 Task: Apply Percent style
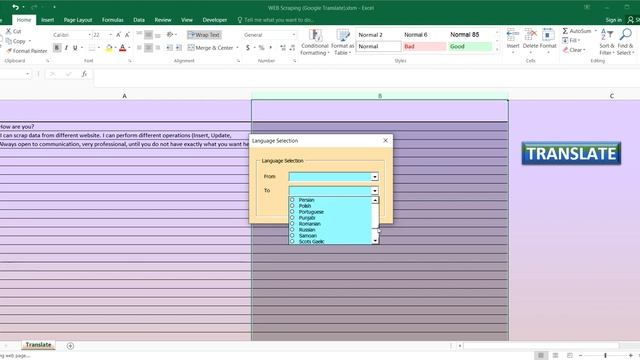pos(262,48)
